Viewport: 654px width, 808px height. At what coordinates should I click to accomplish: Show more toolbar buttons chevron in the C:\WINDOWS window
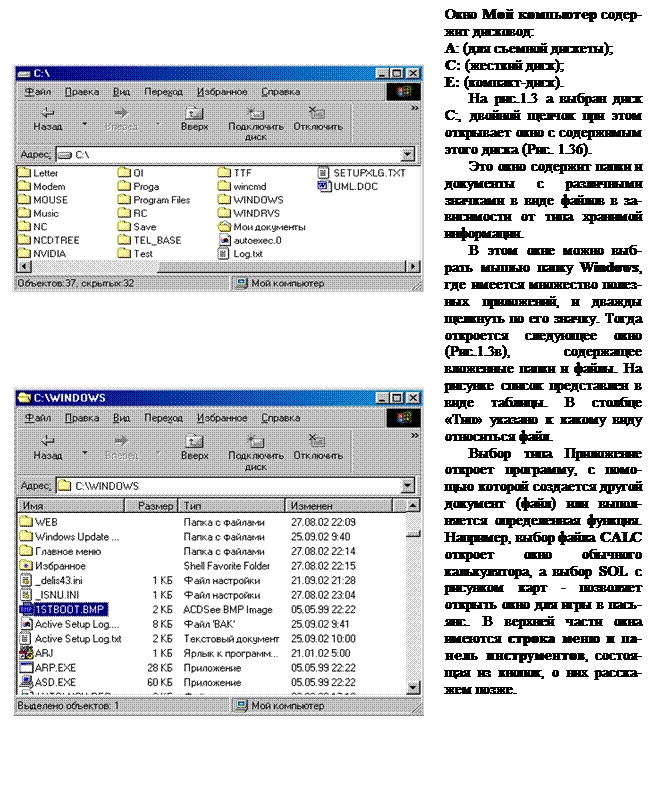click(x=414, y=436)
